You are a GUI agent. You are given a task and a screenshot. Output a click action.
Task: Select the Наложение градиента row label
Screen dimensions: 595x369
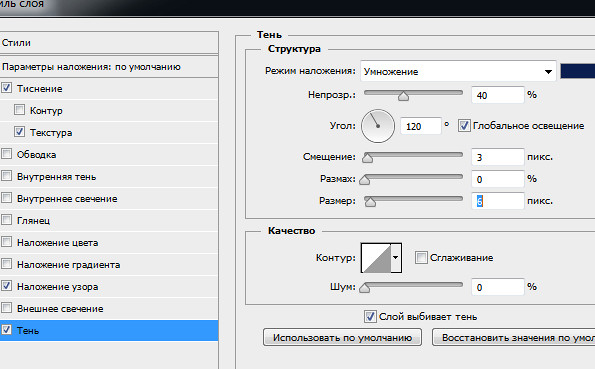69,265
